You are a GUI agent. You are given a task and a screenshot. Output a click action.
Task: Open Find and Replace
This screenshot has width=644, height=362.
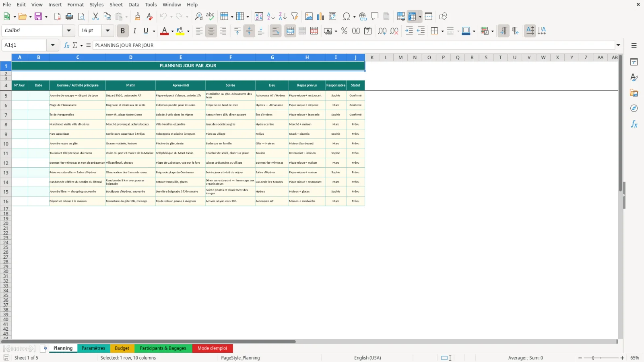click(198, 16)
